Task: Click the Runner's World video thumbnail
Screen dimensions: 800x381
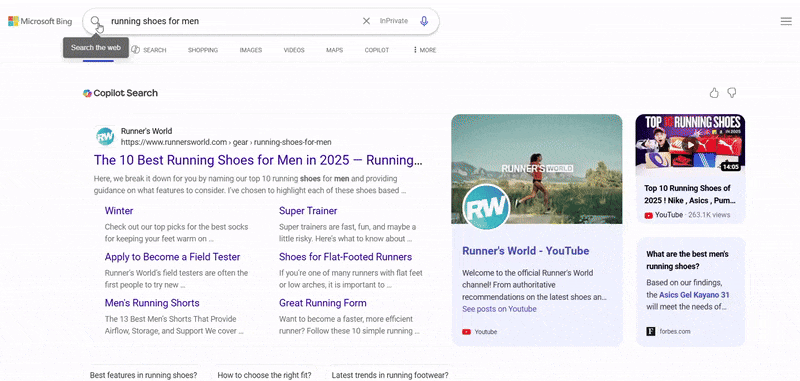Action: [x=537, y=169]
